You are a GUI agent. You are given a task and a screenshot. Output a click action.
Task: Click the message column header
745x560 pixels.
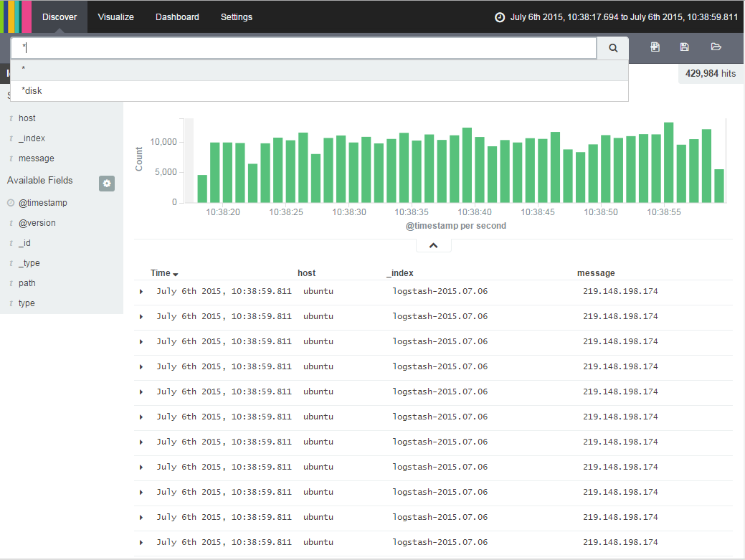coord(596,273)
